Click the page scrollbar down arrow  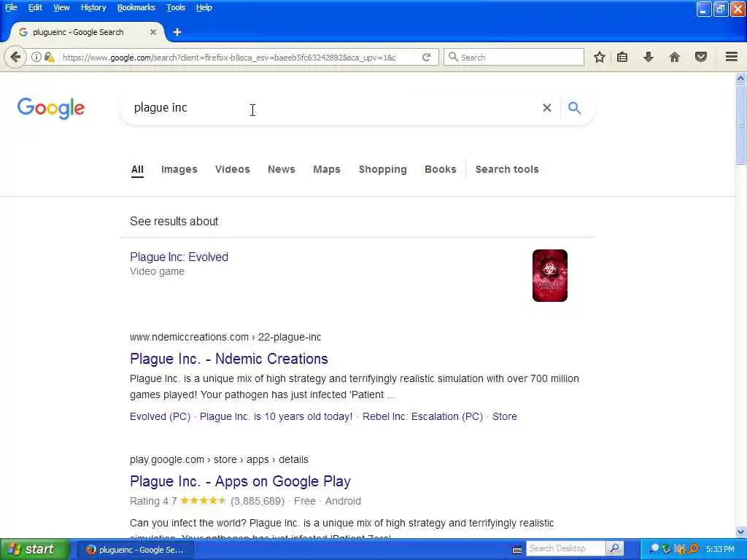pyautogui.click(x=741, y=532)
